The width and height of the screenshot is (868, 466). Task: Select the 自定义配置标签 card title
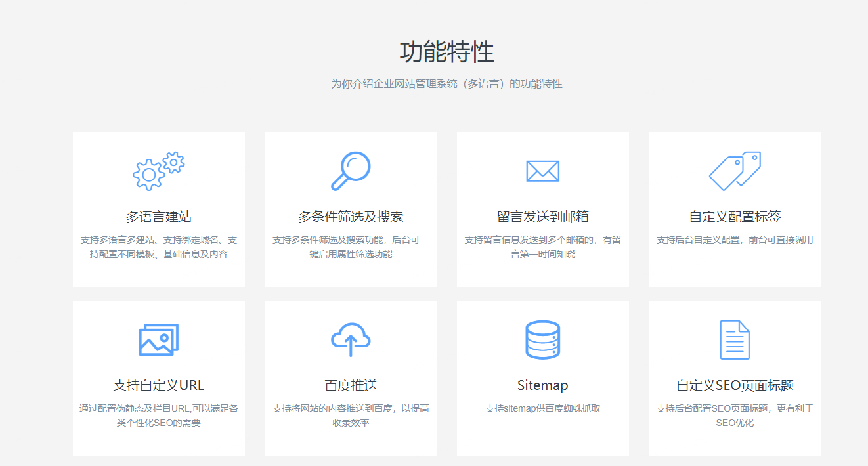tap(735, 217)
